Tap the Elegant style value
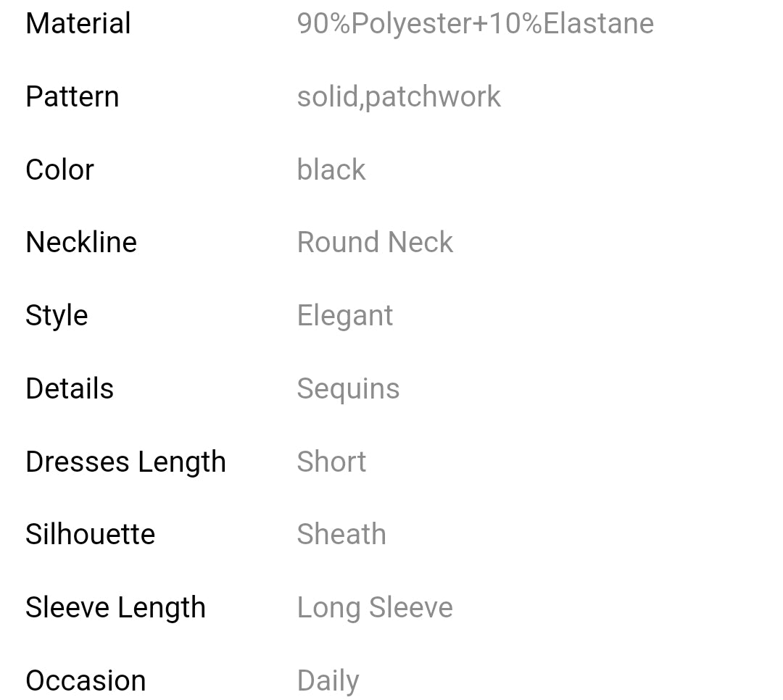 pos(345,316)
